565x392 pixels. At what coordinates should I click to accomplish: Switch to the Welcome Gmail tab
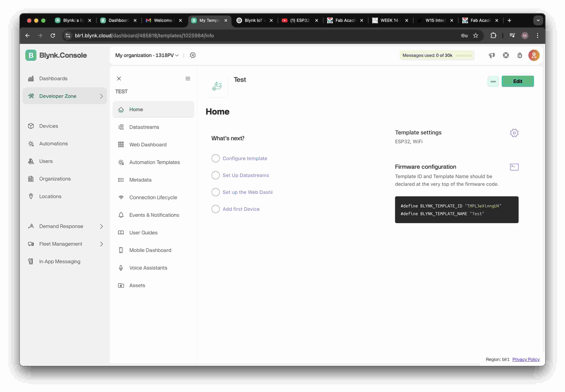164,20
